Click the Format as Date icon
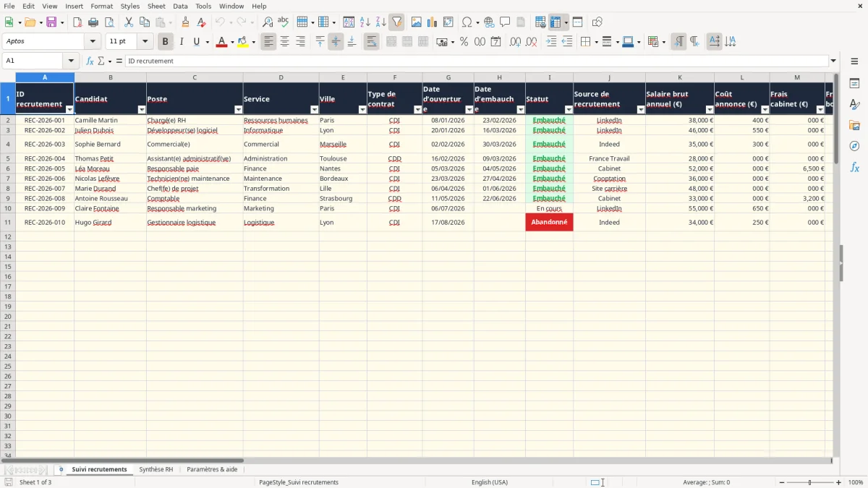868x488 pixels. pos(495,42)
